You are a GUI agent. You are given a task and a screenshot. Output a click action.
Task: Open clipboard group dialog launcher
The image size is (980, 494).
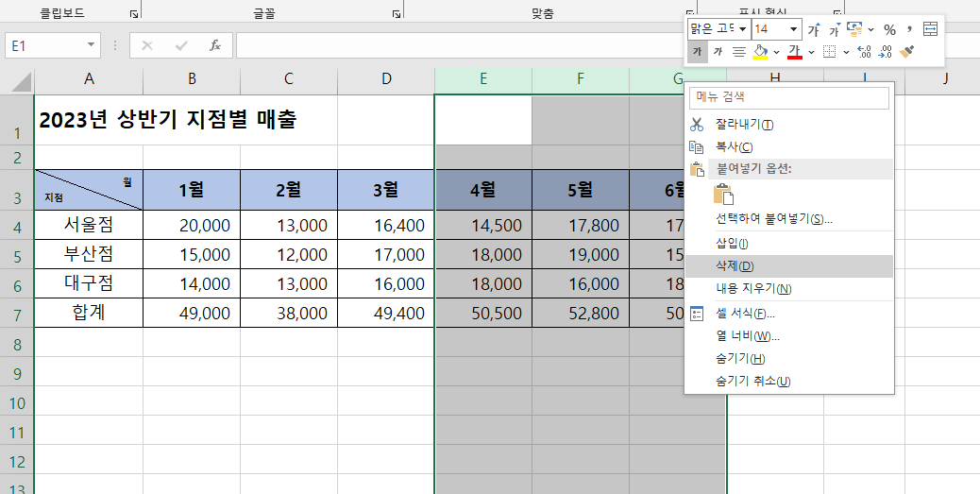tap(134, 13)
